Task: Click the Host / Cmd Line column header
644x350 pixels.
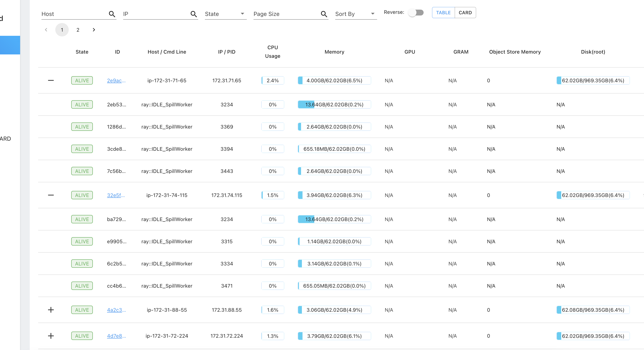Action: tap(167, 52)
